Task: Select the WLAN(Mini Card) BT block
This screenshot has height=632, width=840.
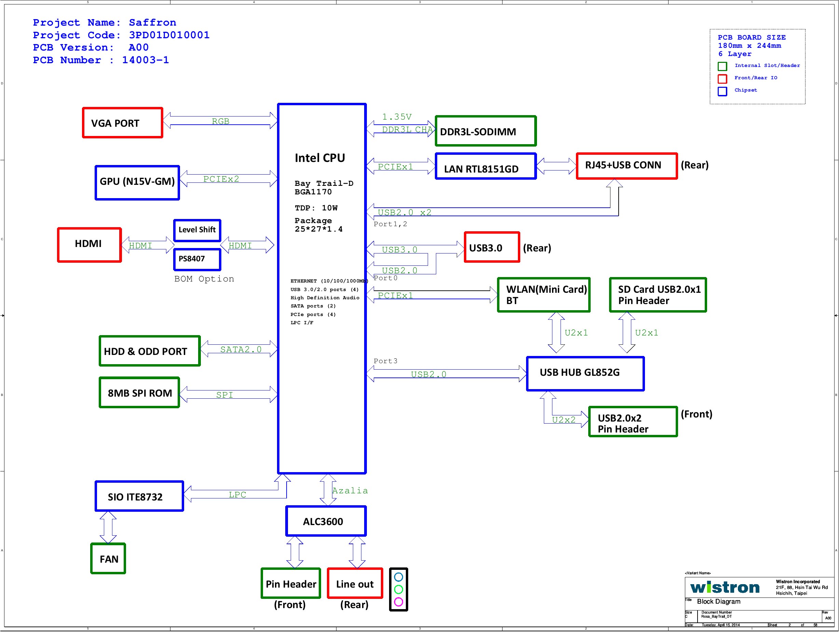Action: click(x=544, y=295)
